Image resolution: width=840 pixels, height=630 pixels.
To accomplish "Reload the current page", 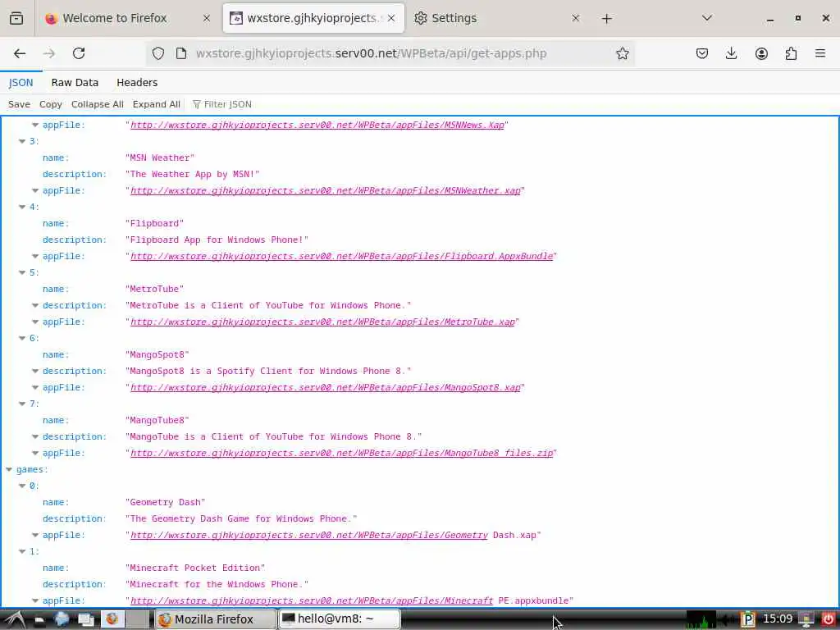I will coord(79,53).
